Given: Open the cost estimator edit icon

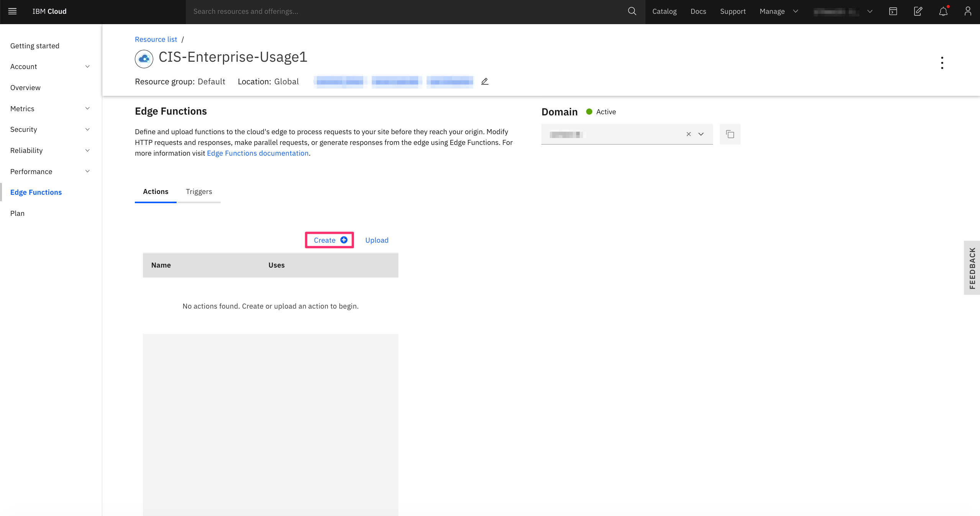Looking at the screenshot, I should 918,11.
